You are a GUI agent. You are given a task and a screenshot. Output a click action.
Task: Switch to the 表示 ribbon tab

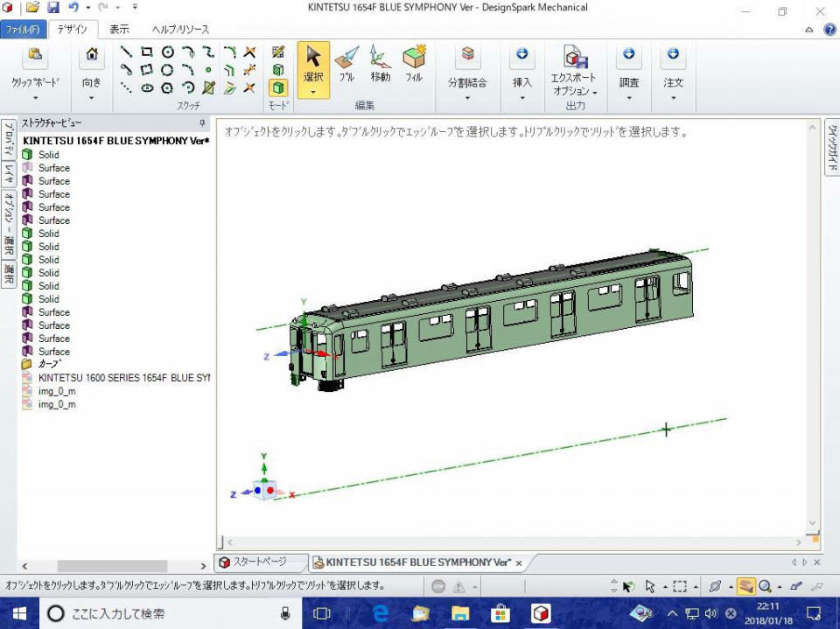[119, 30]
